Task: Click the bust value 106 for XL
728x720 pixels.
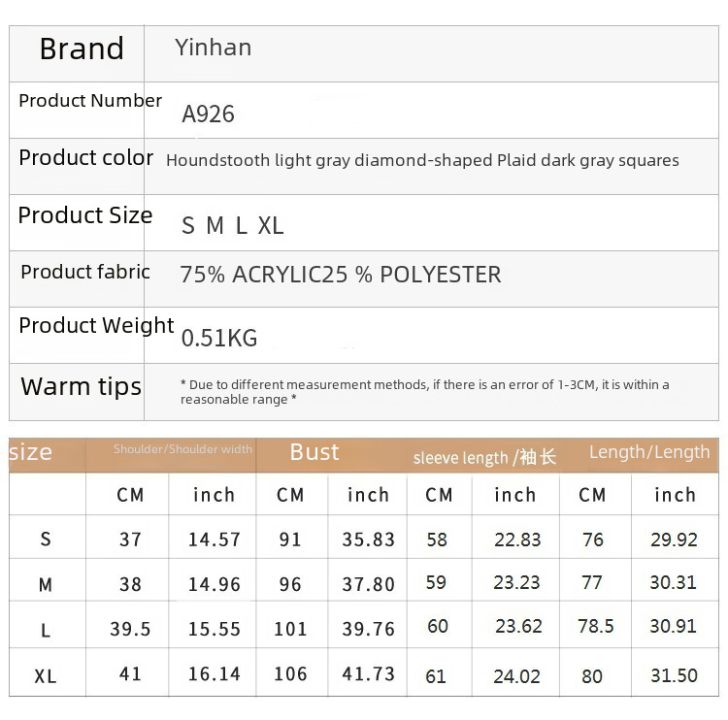Action: pos(290,674)
